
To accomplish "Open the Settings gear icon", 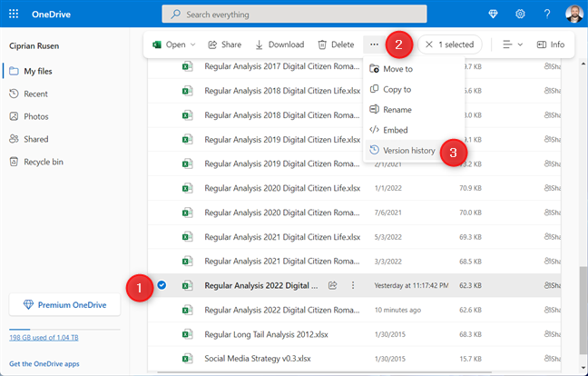I will [520, 15].
